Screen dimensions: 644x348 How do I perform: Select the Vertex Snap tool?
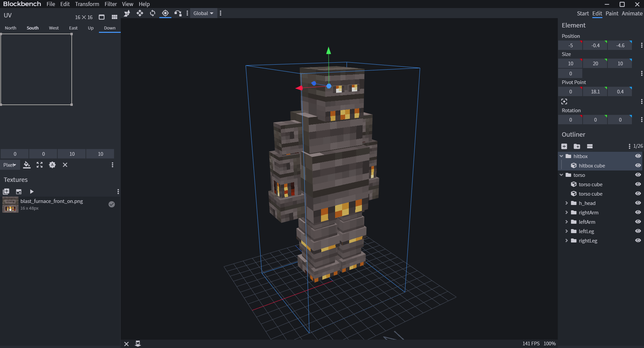coord(178,13)
